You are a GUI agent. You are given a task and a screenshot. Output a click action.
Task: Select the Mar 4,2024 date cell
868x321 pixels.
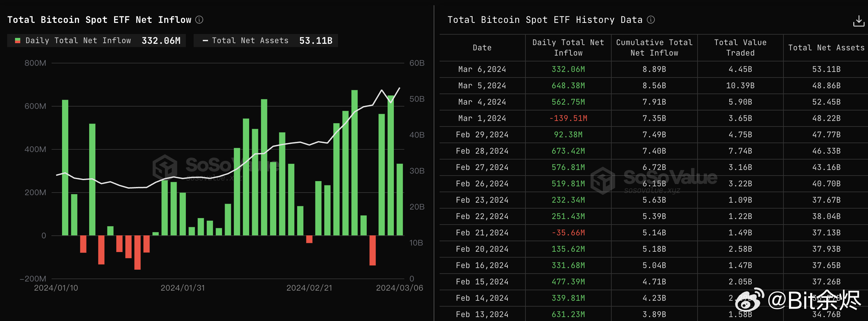(x=482, y=102)
